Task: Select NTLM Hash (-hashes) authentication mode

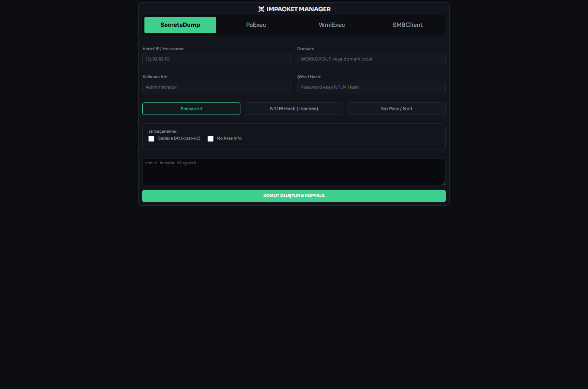Action: tap(294, 109)
